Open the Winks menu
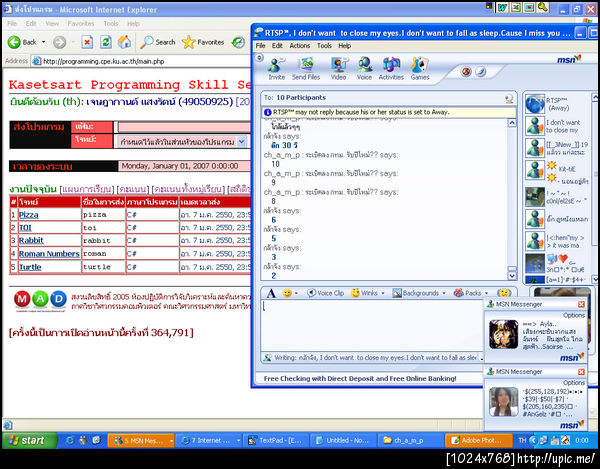 tap(364, 293)
